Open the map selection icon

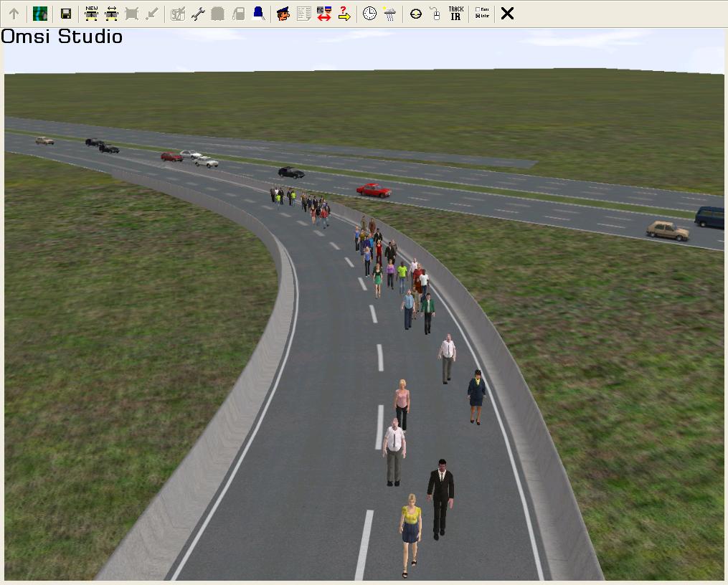40,14
